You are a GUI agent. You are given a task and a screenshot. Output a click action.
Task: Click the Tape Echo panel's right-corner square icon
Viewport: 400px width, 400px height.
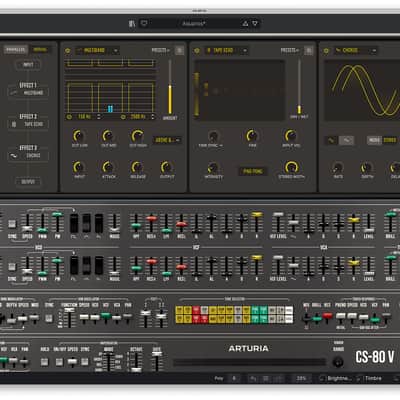(x=309, y=50)
